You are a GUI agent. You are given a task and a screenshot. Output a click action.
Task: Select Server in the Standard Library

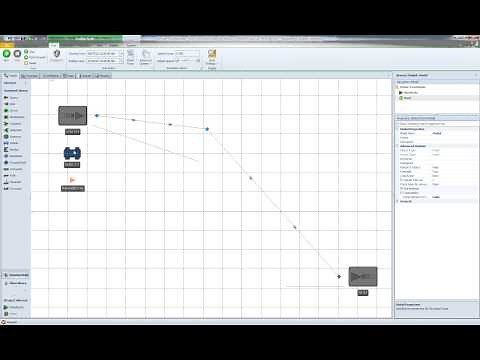[x=11, y=110]
